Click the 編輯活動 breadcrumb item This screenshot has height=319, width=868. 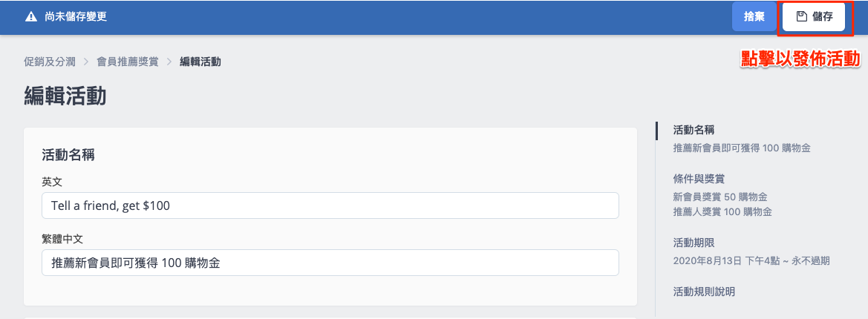200,62
